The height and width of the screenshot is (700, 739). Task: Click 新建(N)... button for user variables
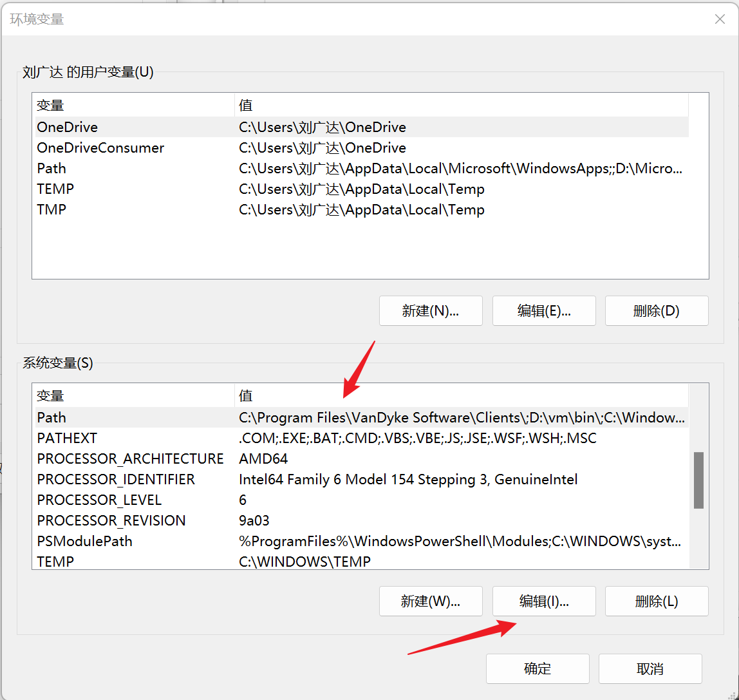431,310
